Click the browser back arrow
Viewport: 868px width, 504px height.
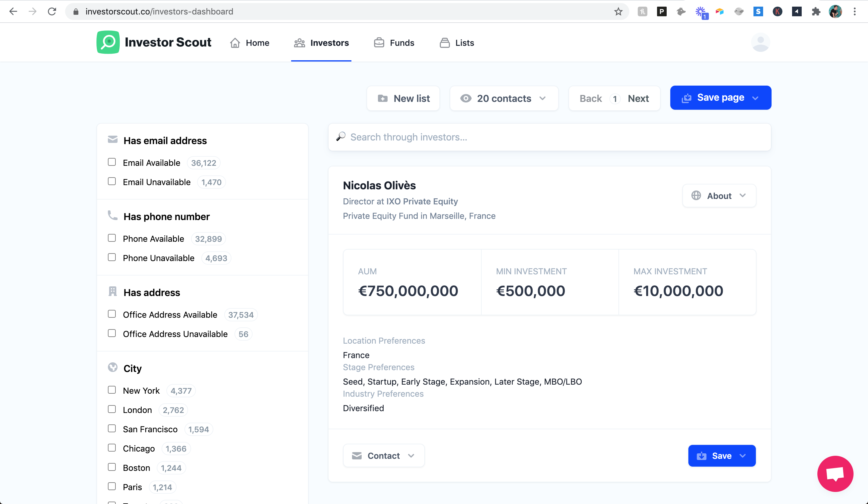[13, 11]
